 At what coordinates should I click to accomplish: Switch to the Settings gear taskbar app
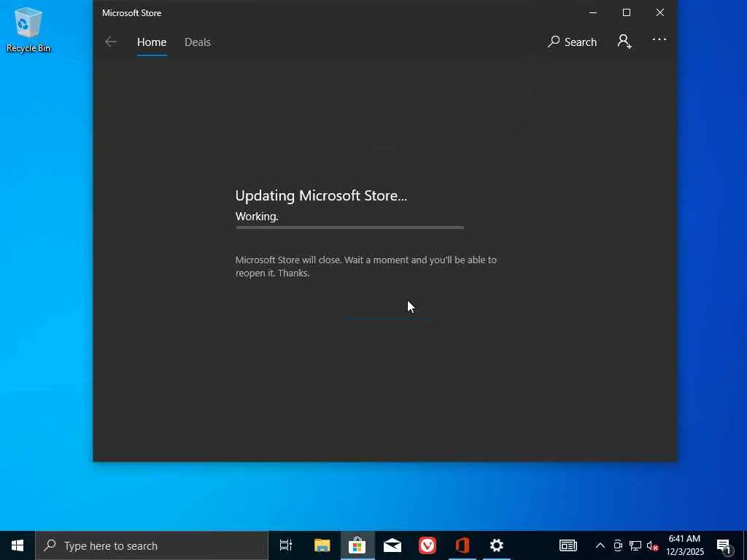coord(496,545)
